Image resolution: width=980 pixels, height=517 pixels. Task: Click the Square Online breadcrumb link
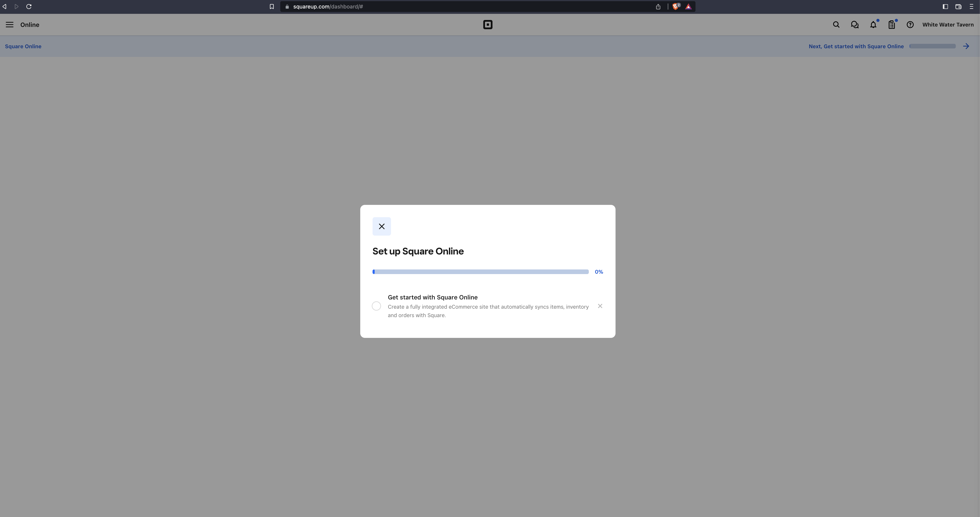pos(23,46)
